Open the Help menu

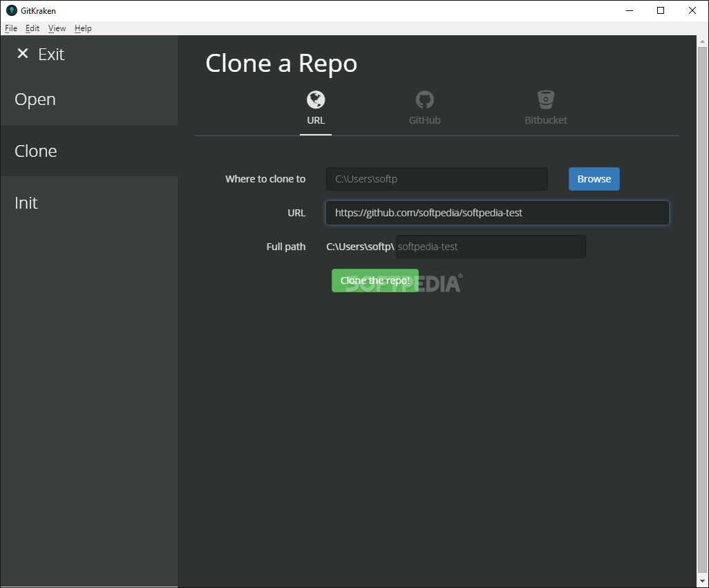(83, 28)
